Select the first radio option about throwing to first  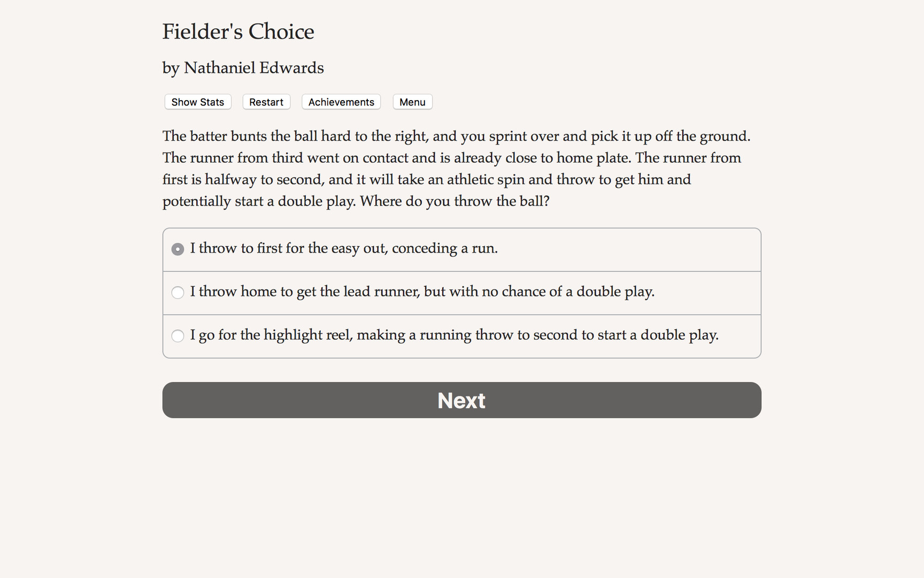178,249
